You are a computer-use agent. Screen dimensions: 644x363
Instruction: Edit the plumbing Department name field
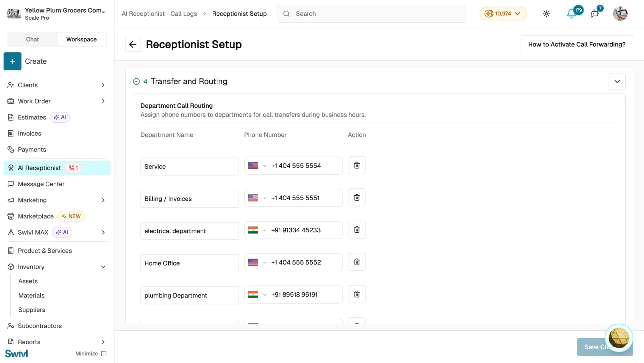tap(190, 296)
